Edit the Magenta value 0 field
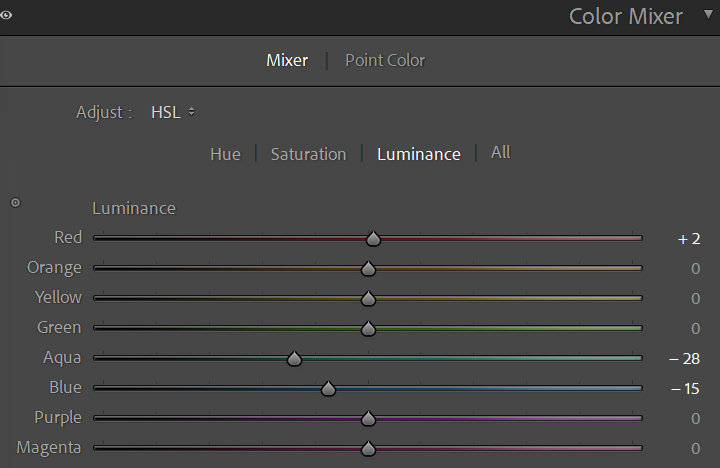Image resolution: width=720 pixels, height=468 pixels. [x=695, y=448]
